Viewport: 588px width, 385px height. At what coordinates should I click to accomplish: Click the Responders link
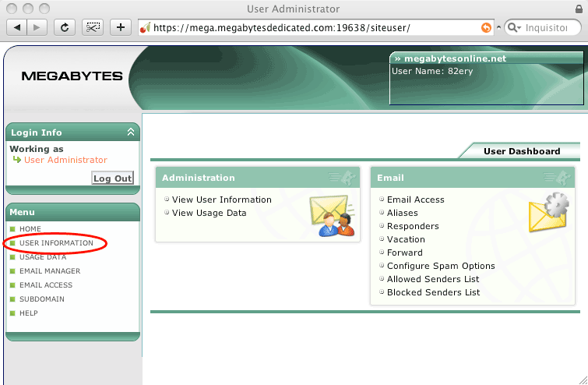click(413, 226)
